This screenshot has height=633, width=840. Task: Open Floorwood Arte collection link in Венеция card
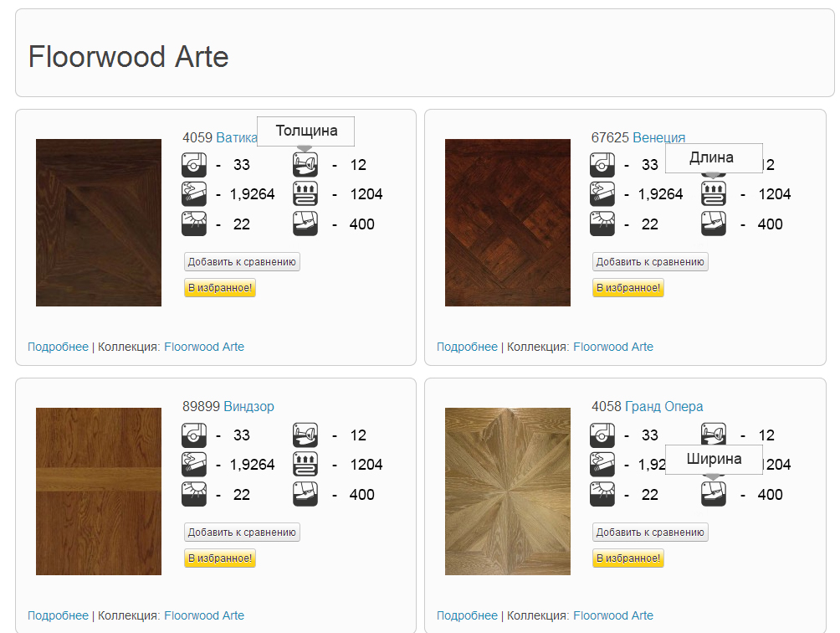tap(613, 347)
